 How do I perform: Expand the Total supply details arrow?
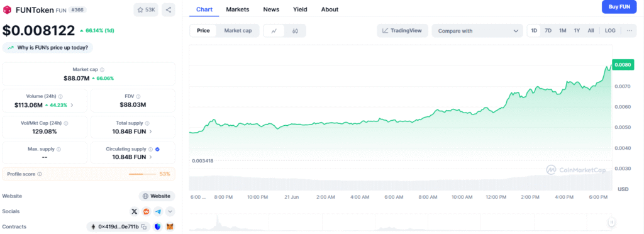(x=150, y=131)
